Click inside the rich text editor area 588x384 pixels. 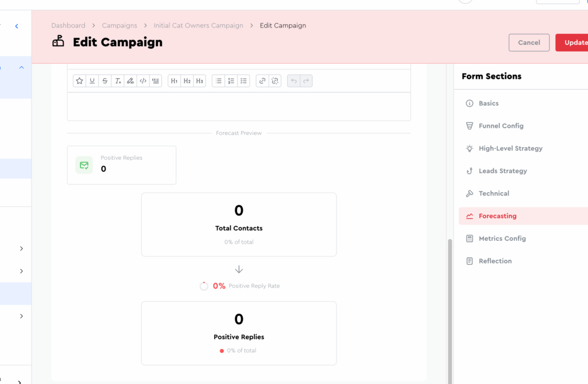coord(239,106)
